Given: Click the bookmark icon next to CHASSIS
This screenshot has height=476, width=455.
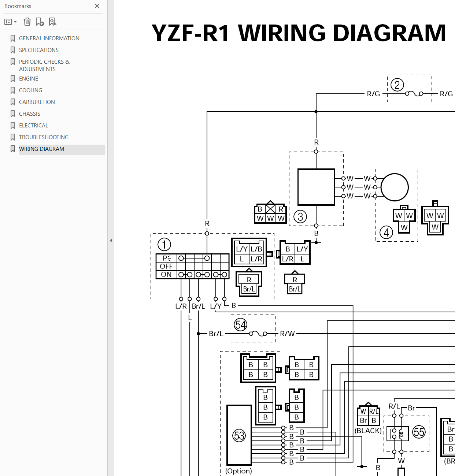Looking at the screenshot, I should [x=13, y=114].
